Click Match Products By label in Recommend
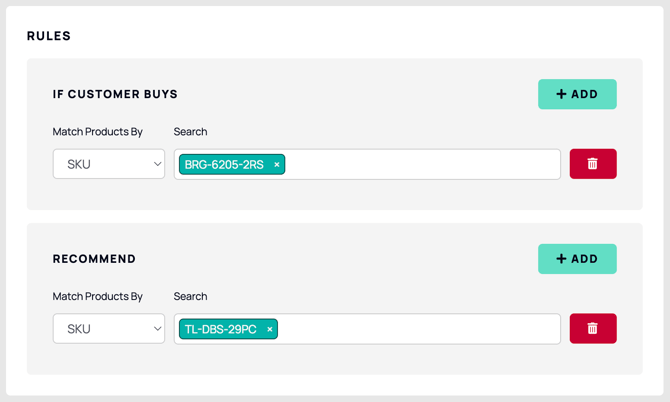The image size is (670, 402). point(97,296)
